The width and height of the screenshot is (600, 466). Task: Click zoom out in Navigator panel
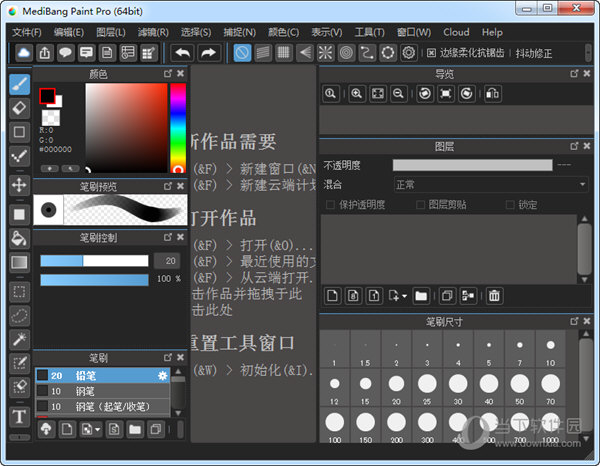(x=398, y=94)
